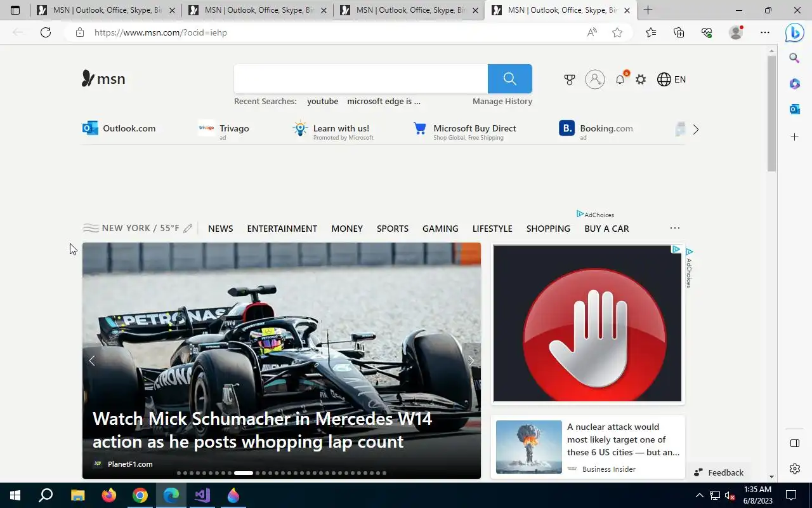Show next shortcuts with right chevron
Image resolution: width=812 pixels, height=508 pixels.
[x=696, y=130]
